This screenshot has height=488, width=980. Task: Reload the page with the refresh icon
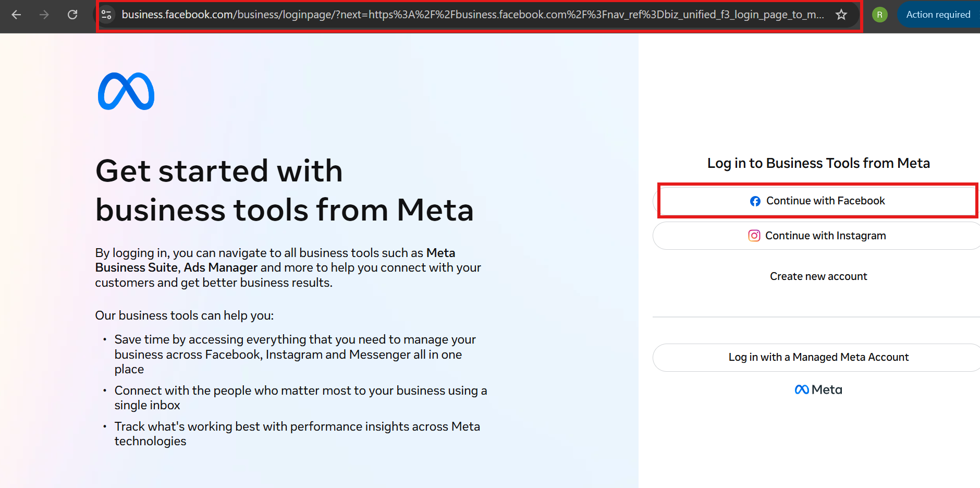[72, 15]
